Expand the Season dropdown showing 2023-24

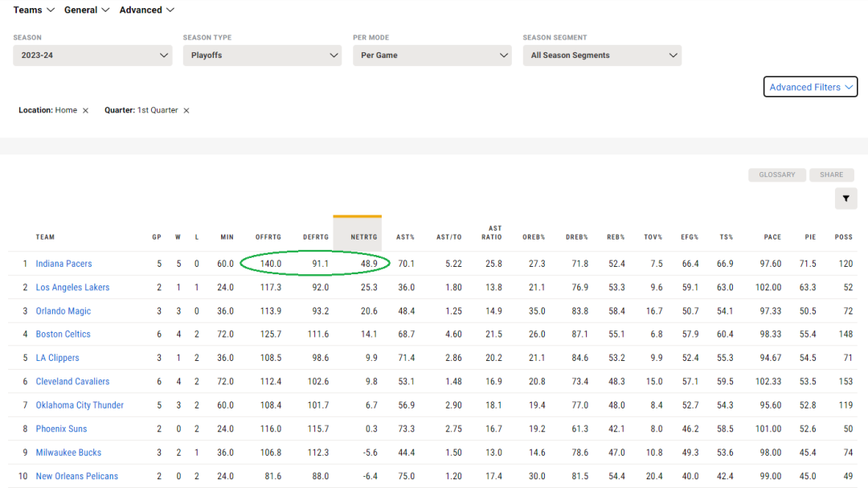point(92,55)
